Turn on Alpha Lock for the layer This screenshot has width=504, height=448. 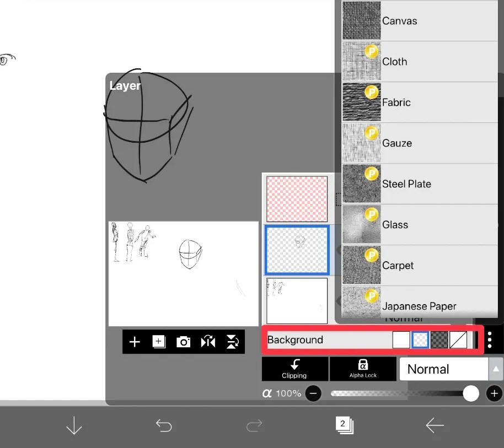click(x=363, y=369)
